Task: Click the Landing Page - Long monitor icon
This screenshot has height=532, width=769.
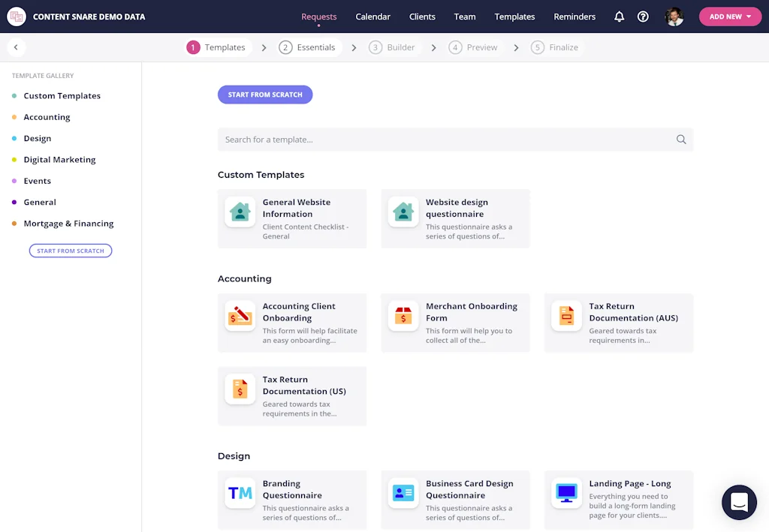Action: coord(567,493)
